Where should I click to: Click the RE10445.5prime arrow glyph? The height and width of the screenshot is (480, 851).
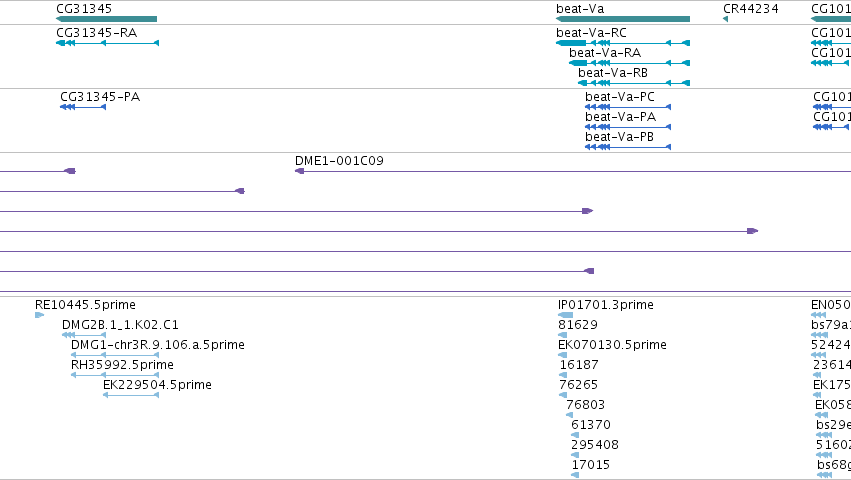coord(39,315)
